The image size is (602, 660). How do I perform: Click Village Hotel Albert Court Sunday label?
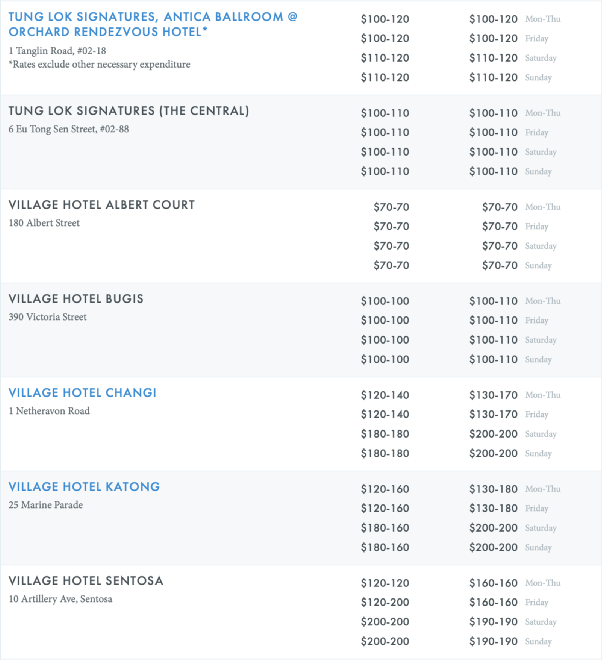coord(538,266)
